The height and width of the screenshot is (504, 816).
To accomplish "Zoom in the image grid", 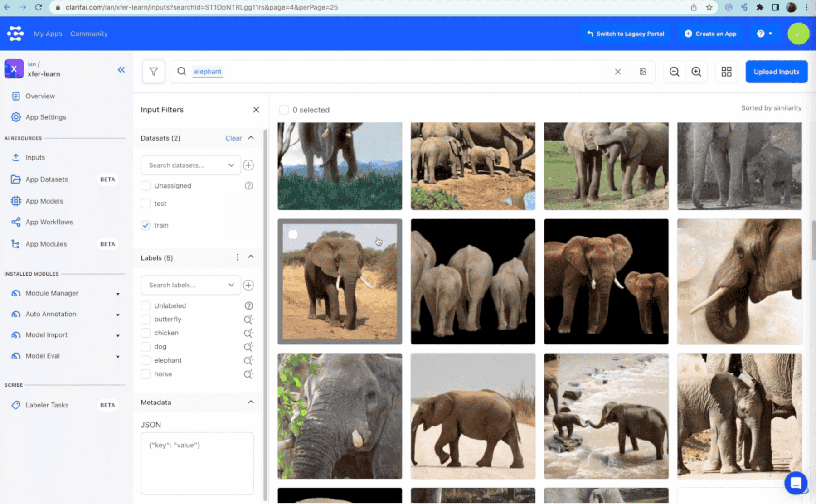I will pos(696,72).
